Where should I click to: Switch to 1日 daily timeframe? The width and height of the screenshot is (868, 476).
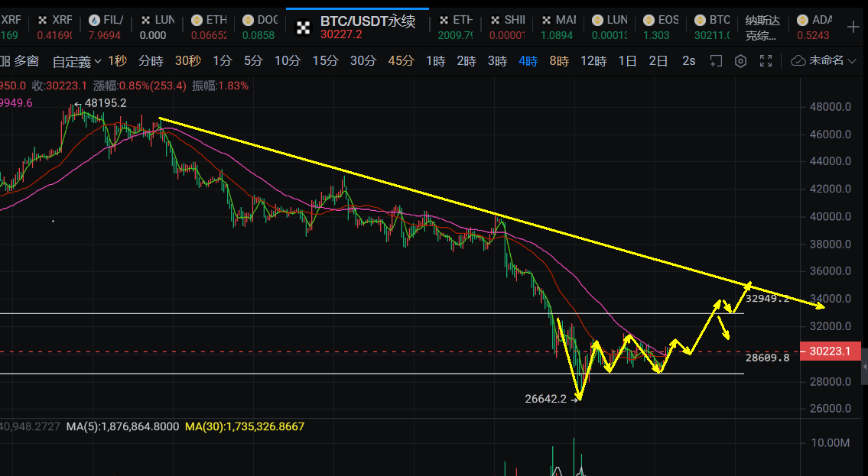(627, 61)
